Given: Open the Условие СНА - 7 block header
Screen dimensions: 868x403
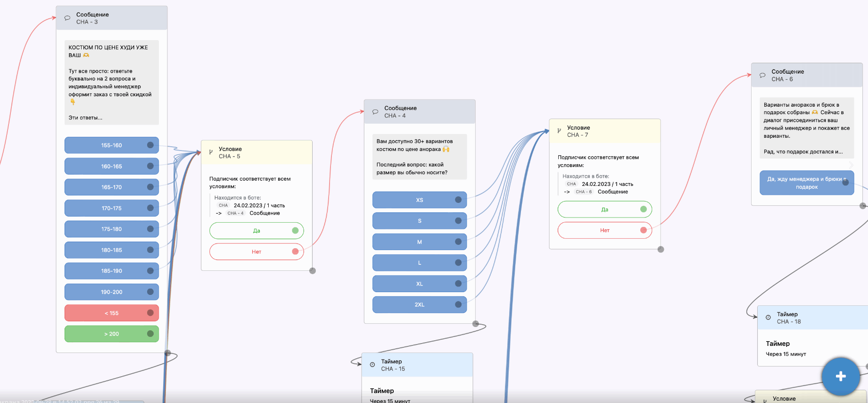Looking at the screenshot, I should point(605,131).
